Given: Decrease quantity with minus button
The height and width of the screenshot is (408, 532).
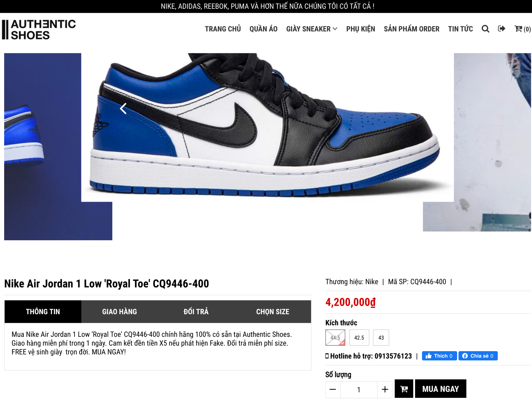Looking at the screenshot, I should pos(333,389).
